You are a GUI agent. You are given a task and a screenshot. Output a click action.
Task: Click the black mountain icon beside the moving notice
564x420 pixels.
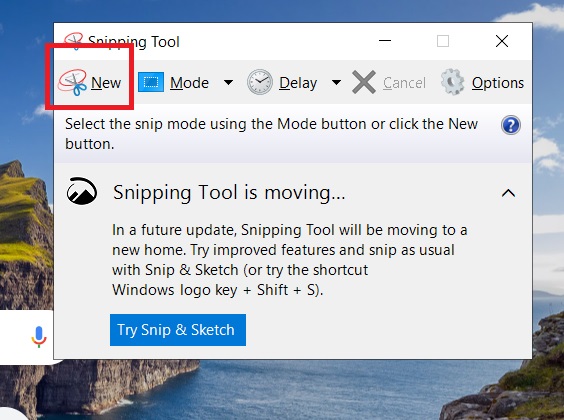82,191
